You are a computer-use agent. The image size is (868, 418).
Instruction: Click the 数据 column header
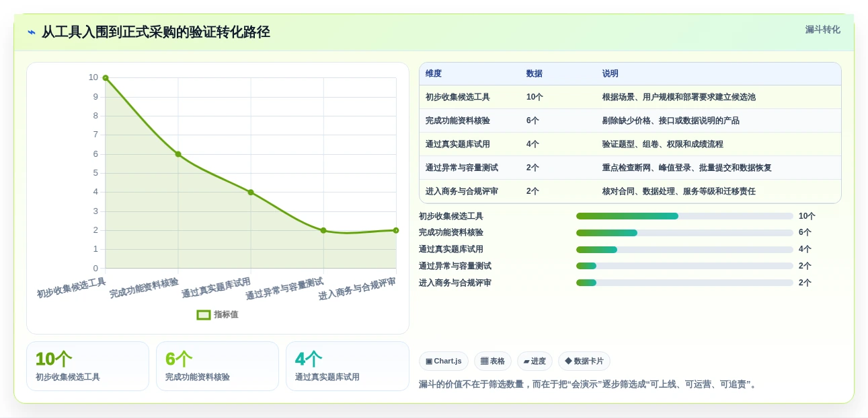[x=535, y=74]
